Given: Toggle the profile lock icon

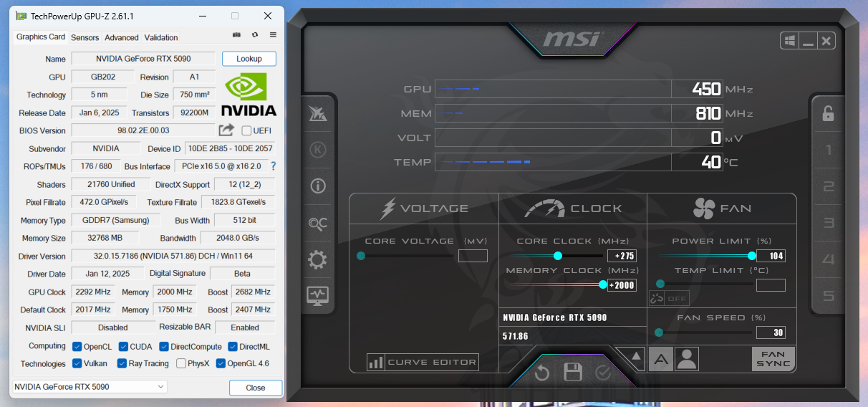Looking at the screenshot, I should pos(828,113).
